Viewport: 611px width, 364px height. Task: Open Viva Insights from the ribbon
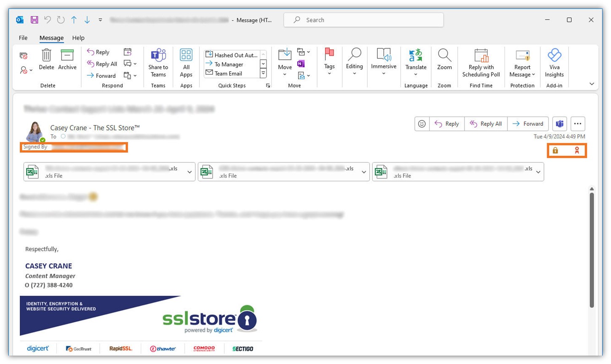pos(554,62)
